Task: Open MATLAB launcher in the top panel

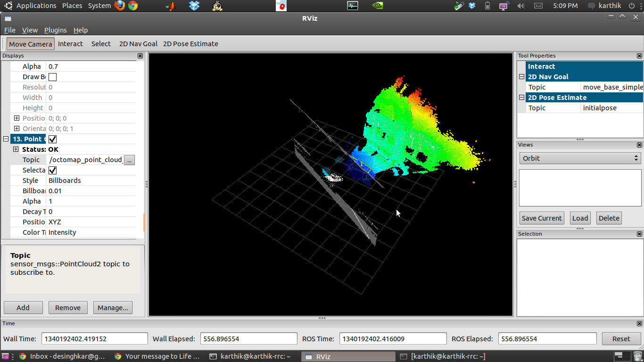Action: pyautogui.click(x=171, y=6)
